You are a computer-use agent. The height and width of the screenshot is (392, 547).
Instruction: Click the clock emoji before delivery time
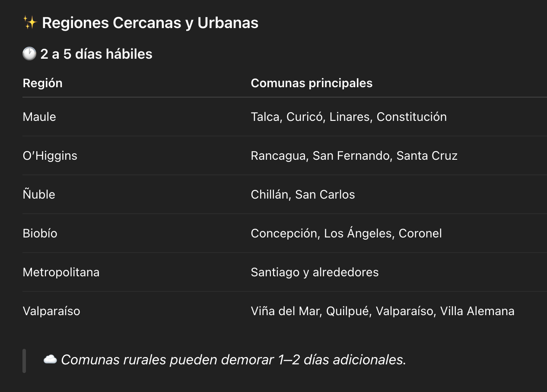point(29,54)
